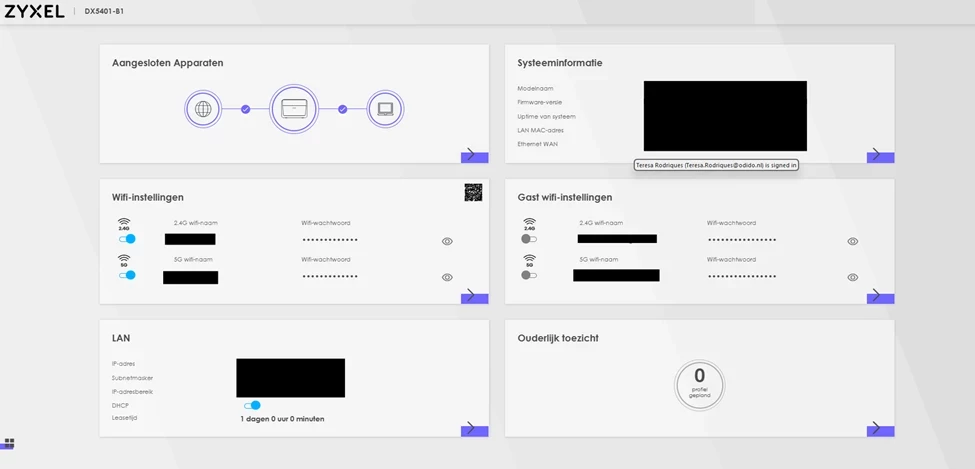The height and width of the screenshot is (469, 975).
Task: Expand the Wifi-instellingen card arrow
Action: point(474,296)
